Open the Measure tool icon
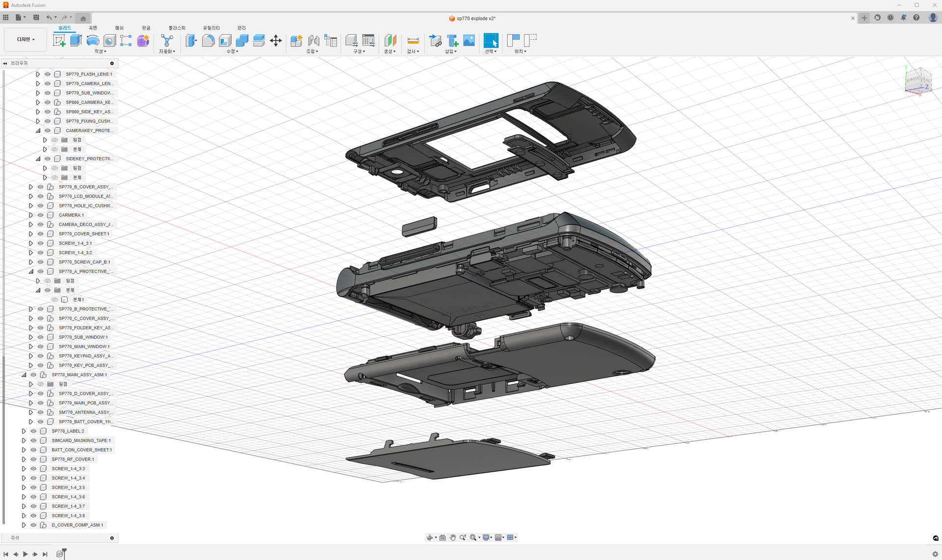The height and width of the screenshot is (560, 942). (x=413, y=40)
